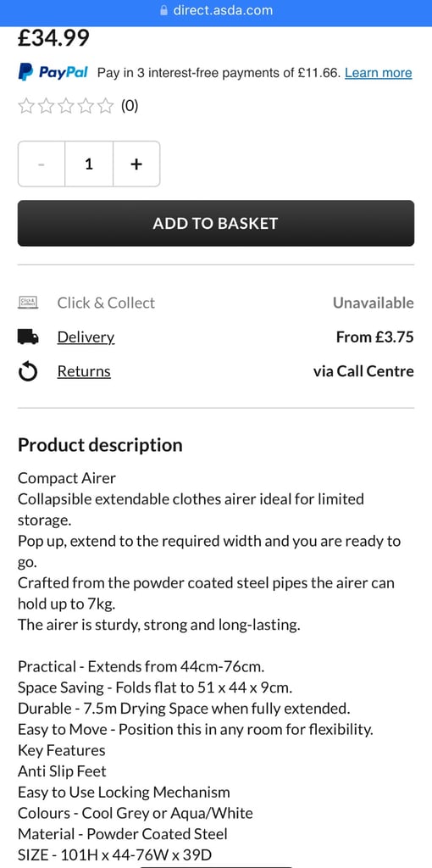432x868 pixels.
Task: Select the third rating star
Action: [x=66, y=105]
